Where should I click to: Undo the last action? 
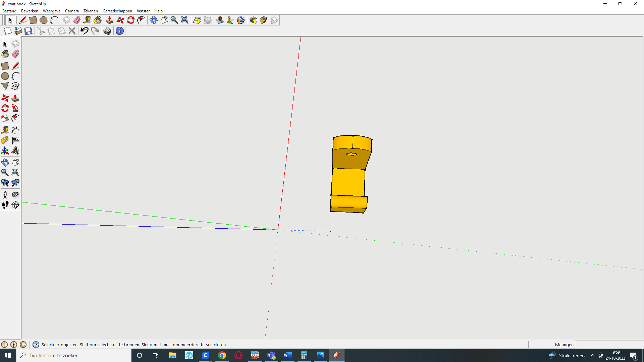(84, 31)
